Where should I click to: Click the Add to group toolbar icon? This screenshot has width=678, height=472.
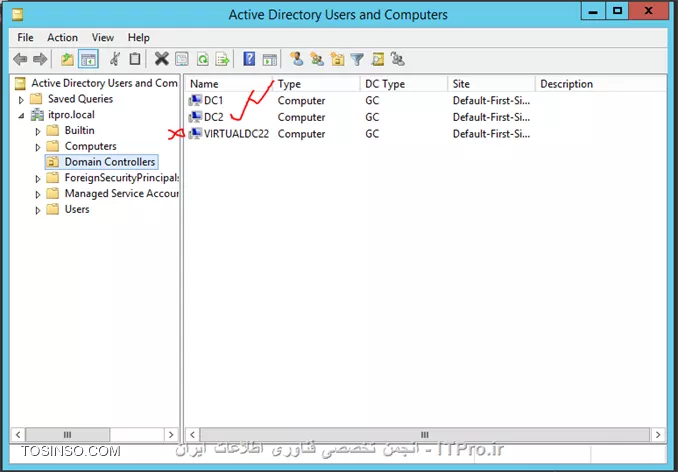click(x=398, y=59)
